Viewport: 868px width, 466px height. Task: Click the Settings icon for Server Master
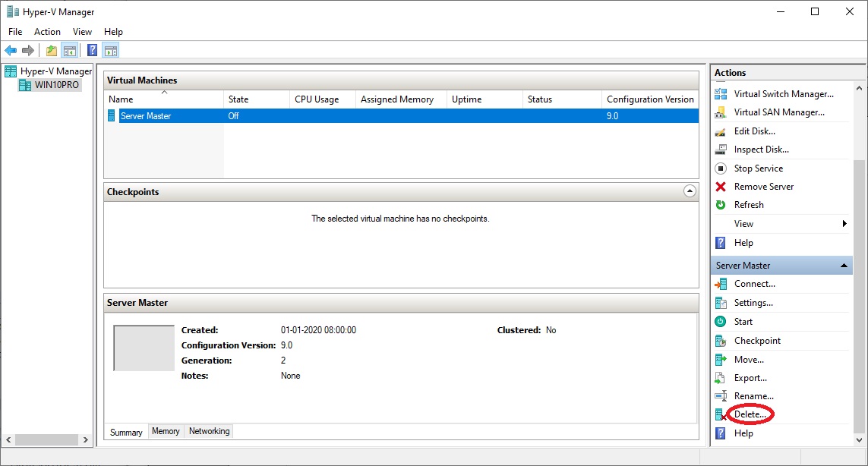click(721, 303)
